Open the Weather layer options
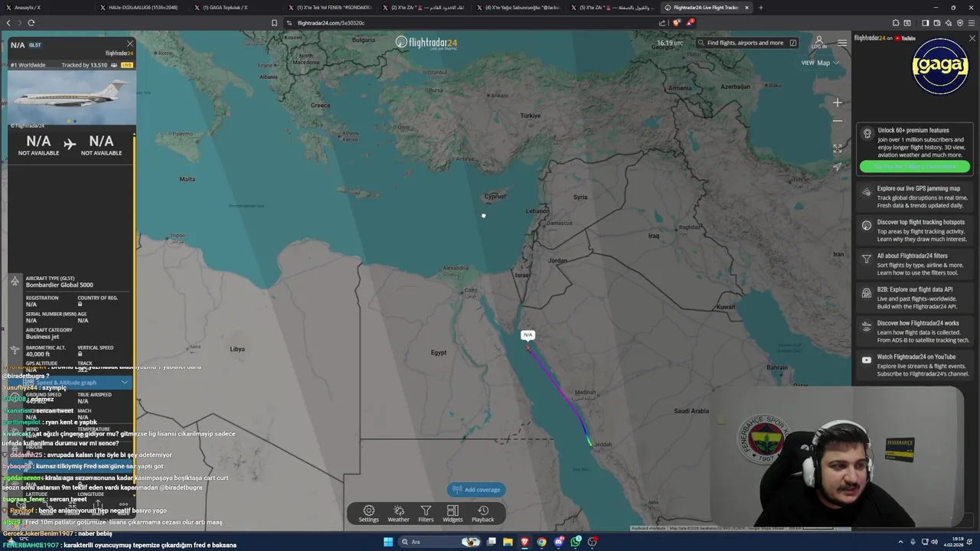The image size is (980, 551). click(398, 514)
